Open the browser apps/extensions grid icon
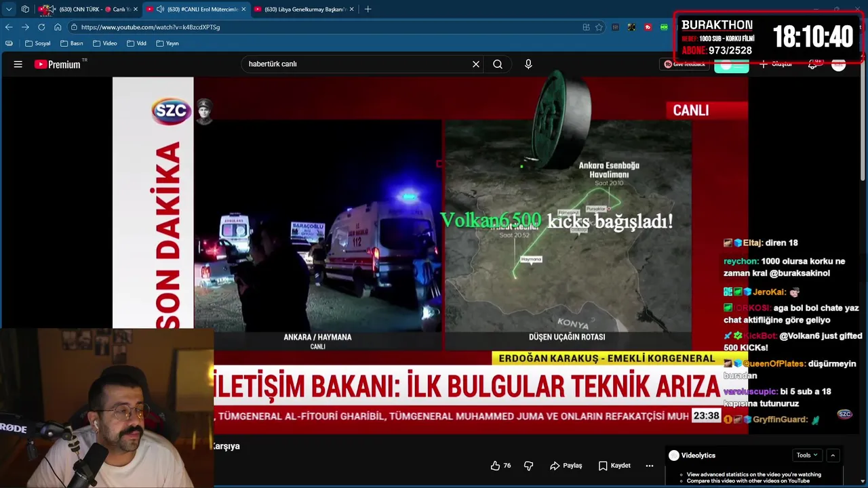Screen dimensions: 868x488 click(586, 27)
